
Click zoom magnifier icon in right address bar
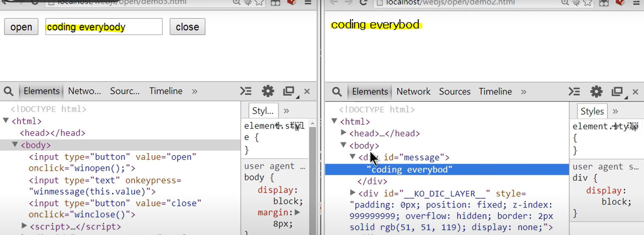click(x=565, y=3)
